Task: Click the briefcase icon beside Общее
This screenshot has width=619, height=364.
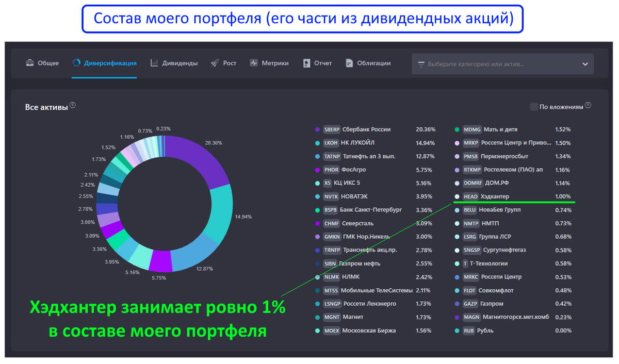Action: (30, 63)
